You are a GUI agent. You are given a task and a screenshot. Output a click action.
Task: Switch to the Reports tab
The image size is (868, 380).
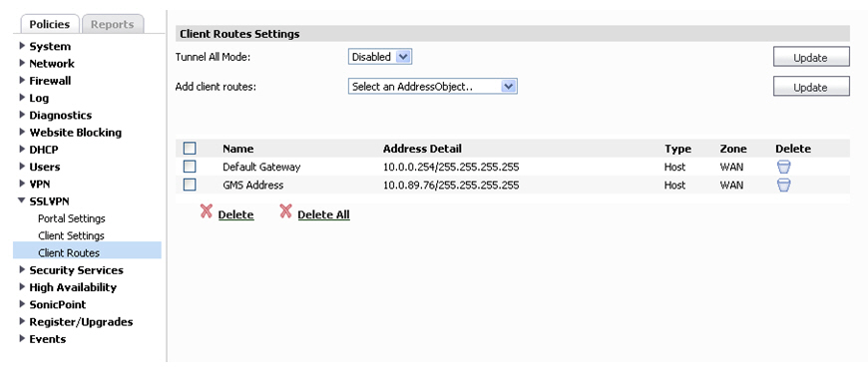point(113,24)
